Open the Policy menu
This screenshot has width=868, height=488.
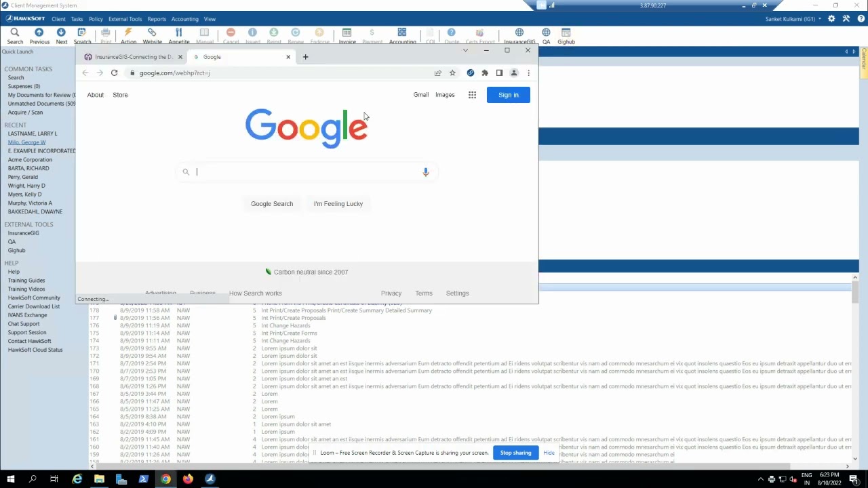(x=96, y=19)
